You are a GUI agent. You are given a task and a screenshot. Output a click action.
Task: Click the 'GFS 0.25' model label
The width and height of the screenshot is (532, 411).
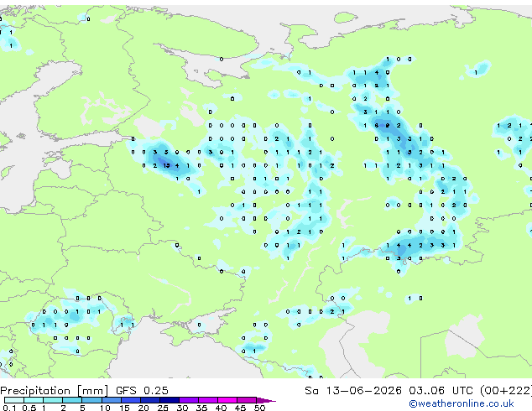(x=142, y=391)
